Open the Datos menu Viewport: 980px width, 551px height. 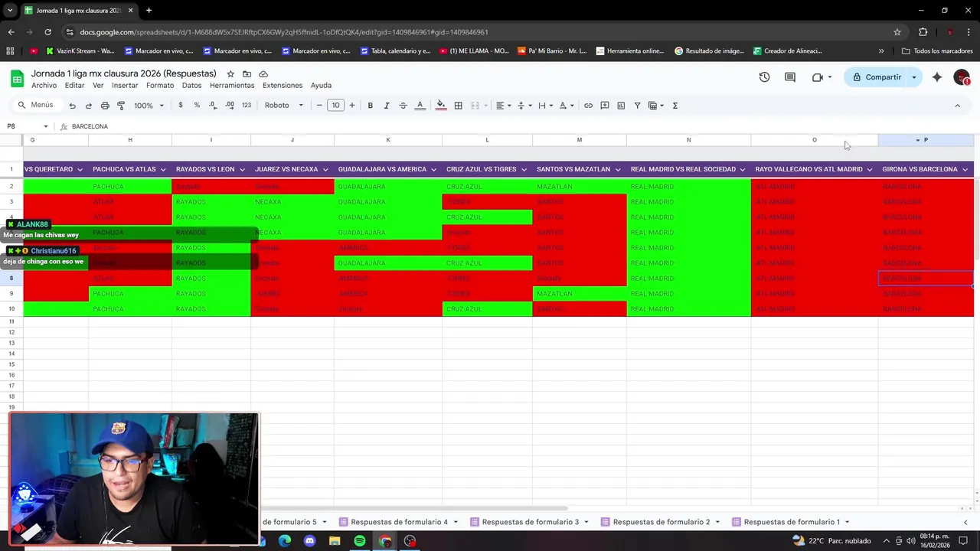(x=191, y=85)
